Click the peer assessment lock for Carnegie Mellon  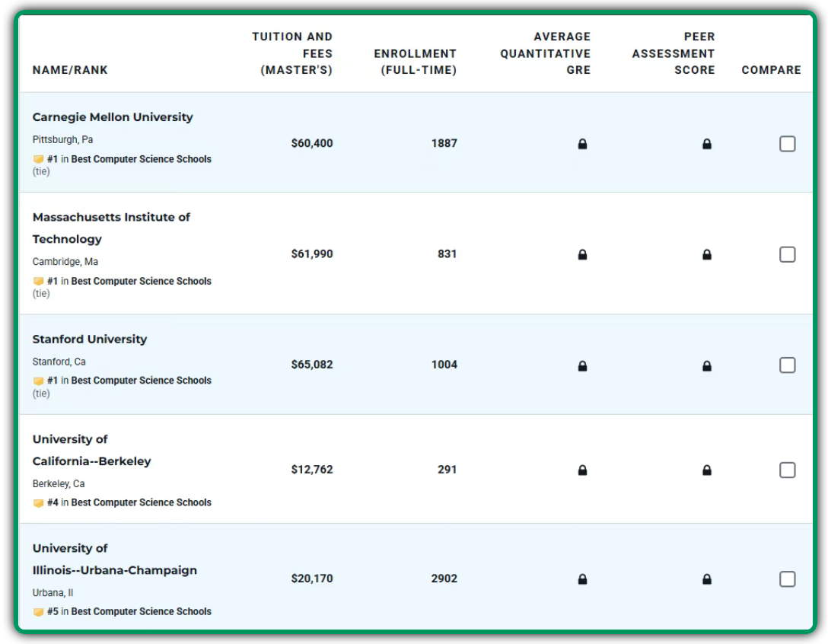706,144
